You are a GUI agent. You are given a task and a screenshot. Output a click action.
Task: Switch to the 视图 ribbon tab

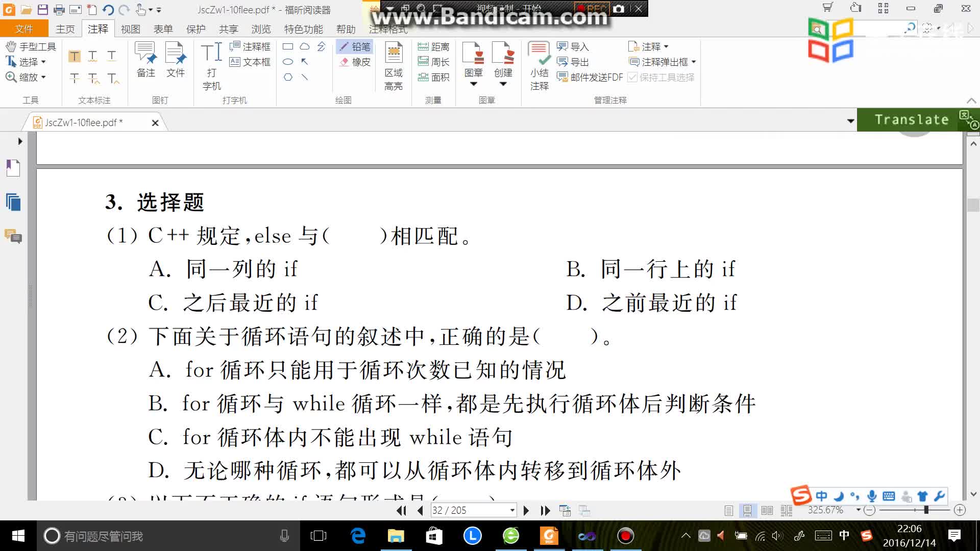(x=131, y=29)
